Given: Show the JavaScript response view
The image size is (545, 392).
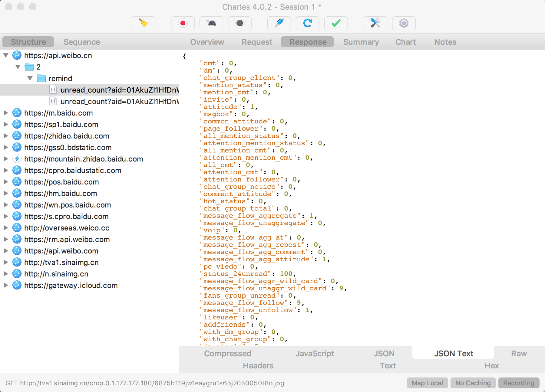Looking at the screenshot, I should point(315,354).
